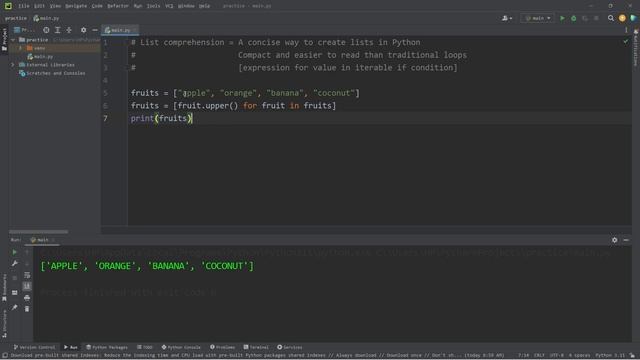
Task: Open Terminal tool window
Action: 256,347
